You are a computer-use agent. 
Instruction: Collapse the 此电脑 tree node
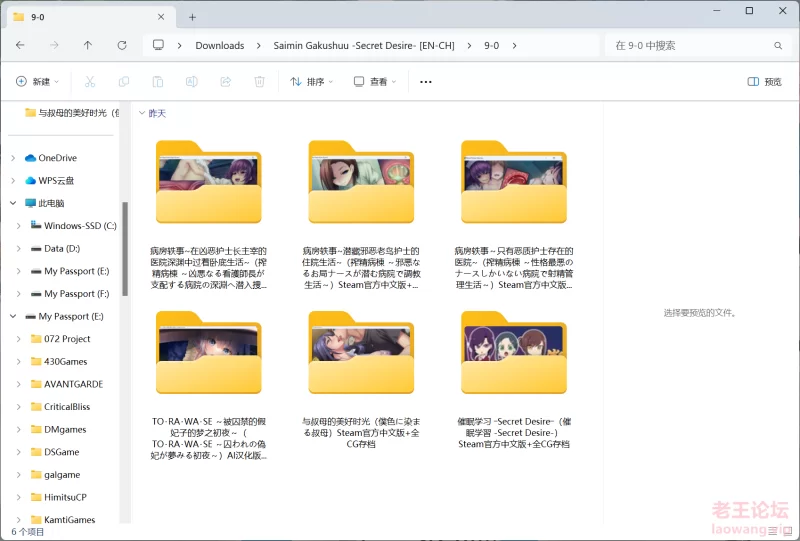click(x=13, y=203)
